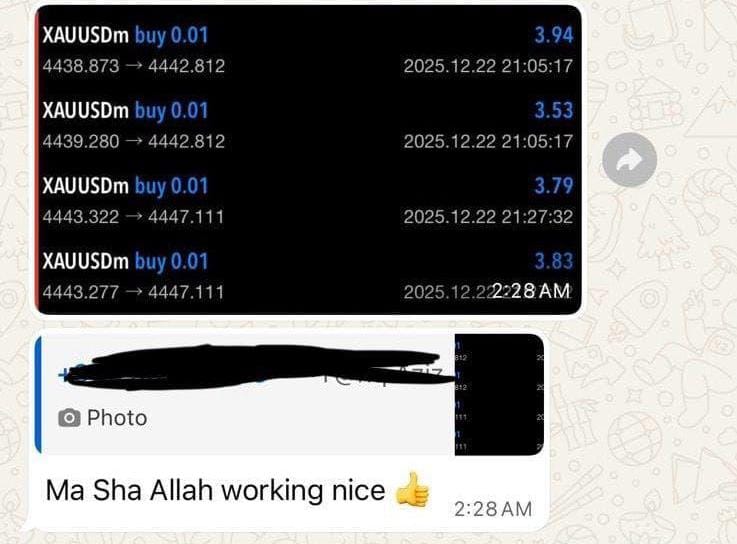Click the 'Ma Sha Allah working nice' text
Screen dimensions: 737x544
215,490
